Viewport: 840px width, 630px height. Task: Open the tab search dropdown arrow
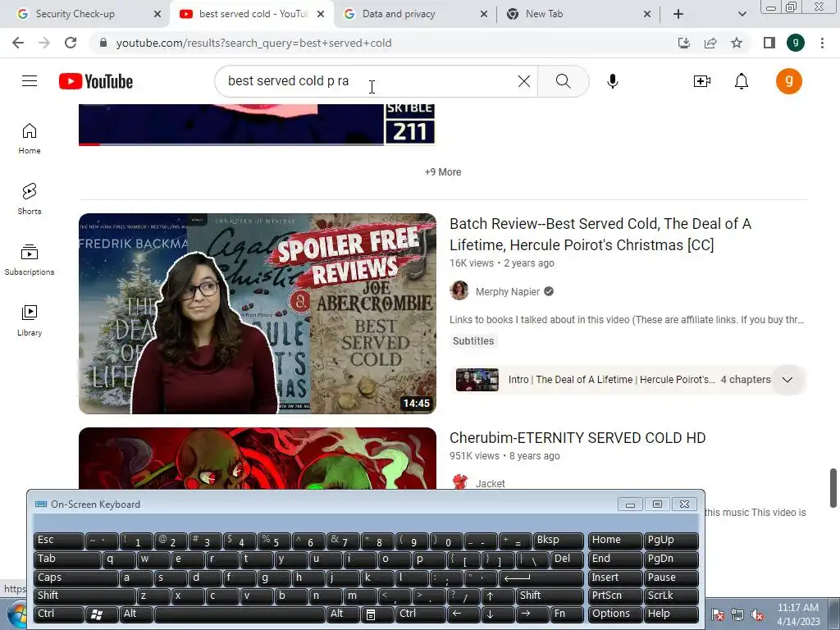pos(742,14)
